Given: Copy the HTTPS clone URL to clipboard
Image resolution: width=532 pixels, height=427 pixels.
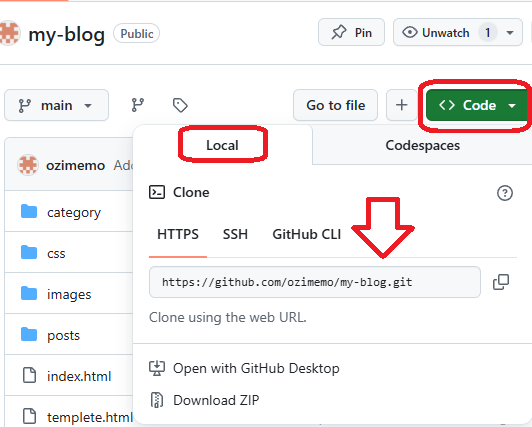Looking at the screenshot, I should [x=501, y=282].
